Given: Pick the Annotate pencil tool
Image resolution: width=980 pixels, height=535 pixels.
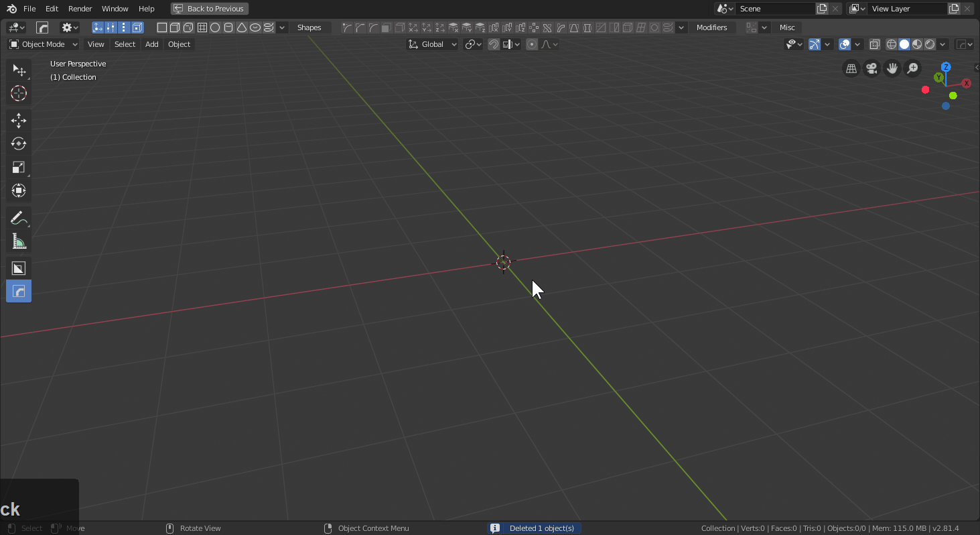Looking at the screenshot, I should tap(19, 219).
